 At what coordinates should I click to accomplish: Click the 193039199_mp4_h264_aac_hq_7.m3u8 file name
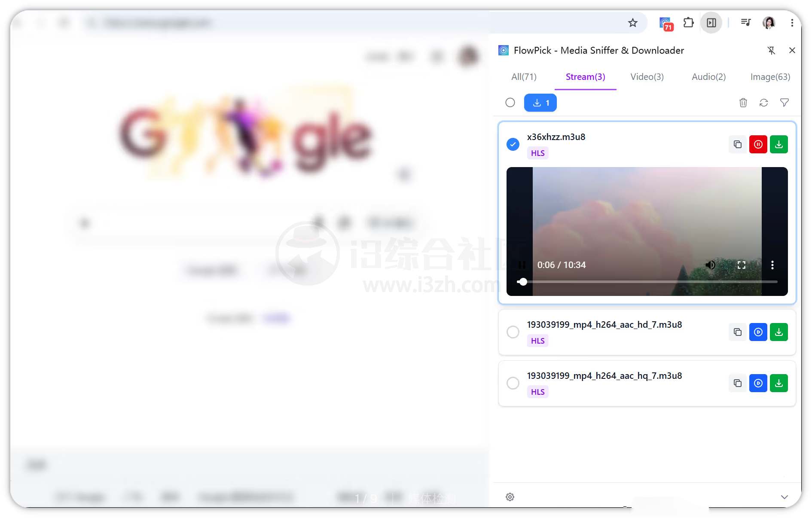tap(604, 376)
